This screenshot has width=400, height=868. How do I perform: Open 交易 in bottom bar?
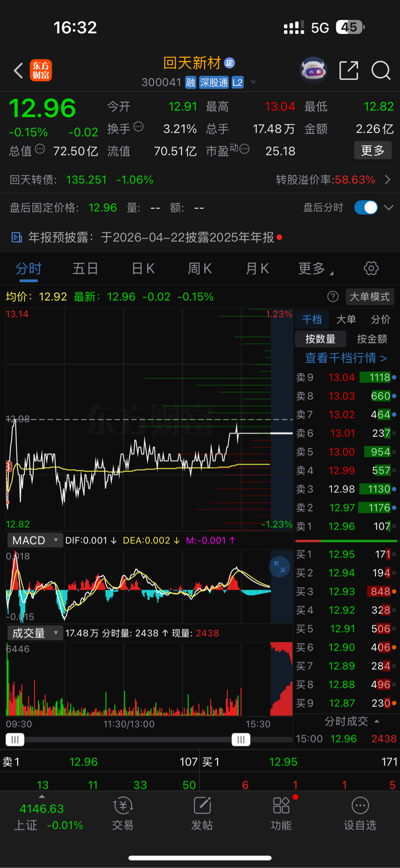point(123,813)
